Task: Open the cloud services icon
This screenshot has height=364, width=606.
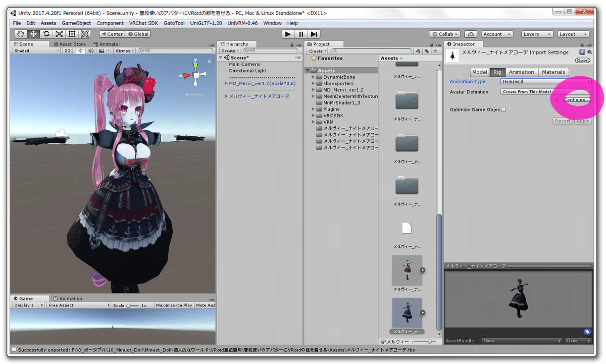Action: point(471,34)
